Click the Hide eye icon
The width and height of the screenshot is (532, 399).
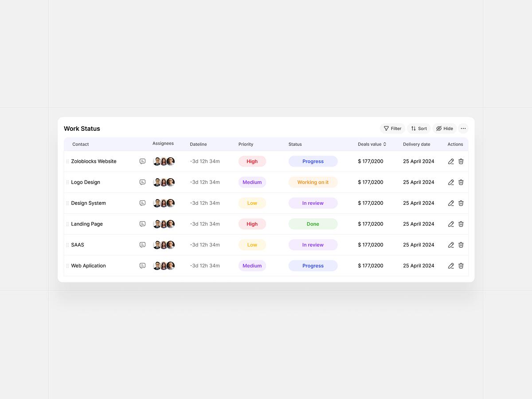pos(438,128)
